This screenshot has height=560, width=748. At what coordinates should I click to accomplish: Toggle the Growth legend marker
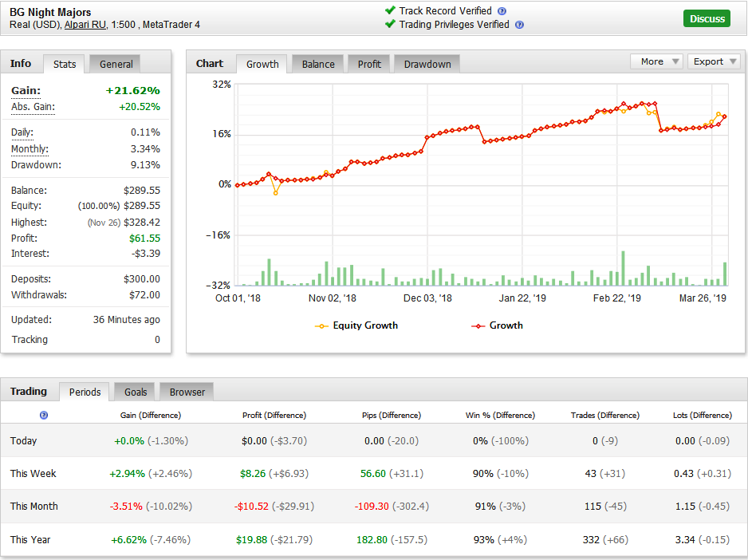pos(478,326)
